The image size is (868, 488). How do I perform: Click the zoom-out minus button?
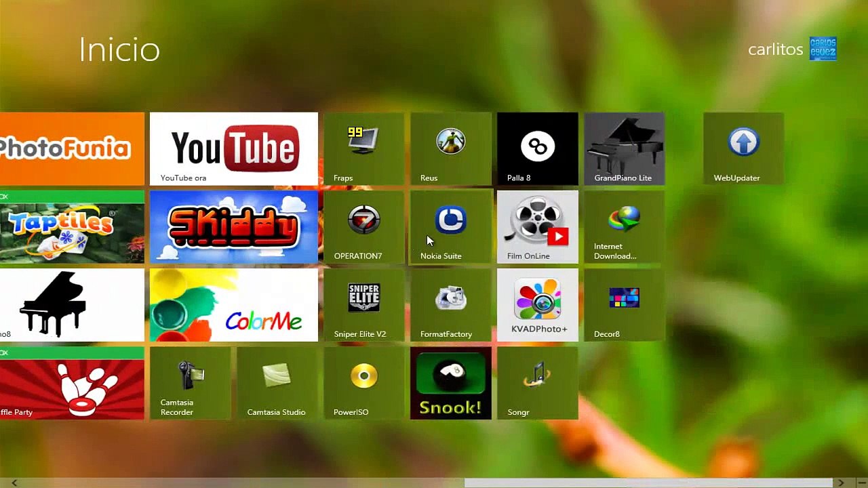[861, 483]
